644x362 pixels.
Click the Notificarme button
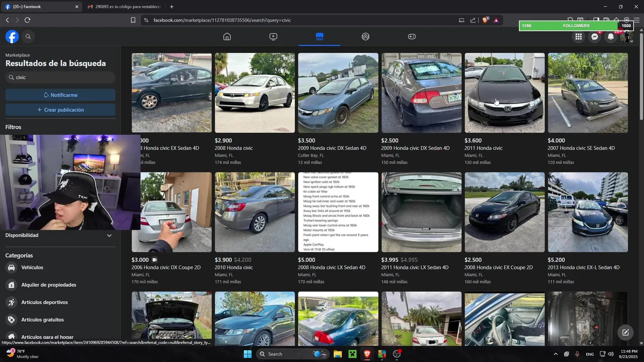pyautogui.click(x=60, y=95)
